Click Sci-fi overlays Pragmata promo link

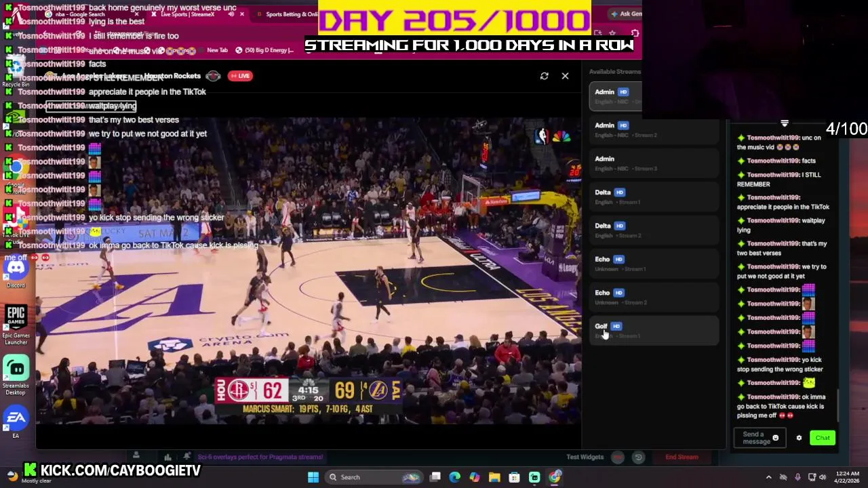(x=261, y=457)
